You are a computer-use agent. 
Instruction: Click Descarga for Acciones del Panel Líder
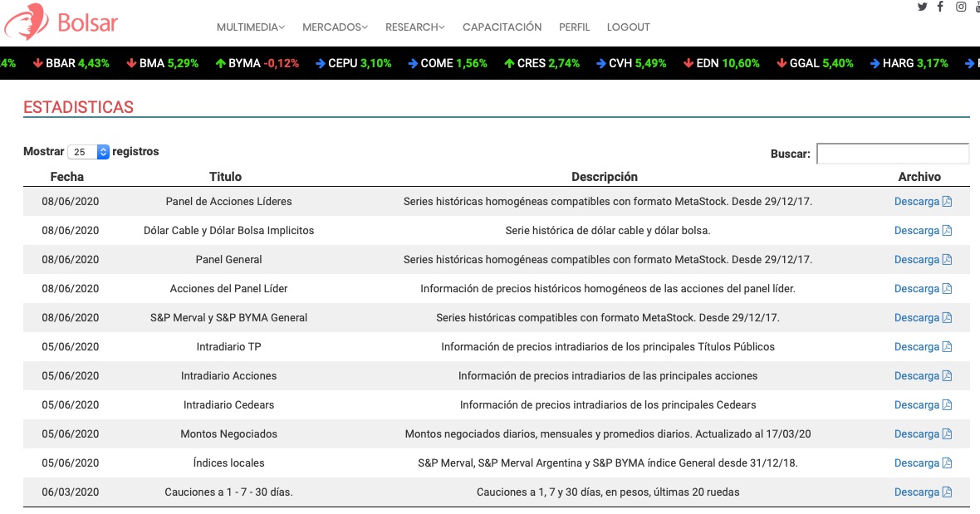coord(916,288)
